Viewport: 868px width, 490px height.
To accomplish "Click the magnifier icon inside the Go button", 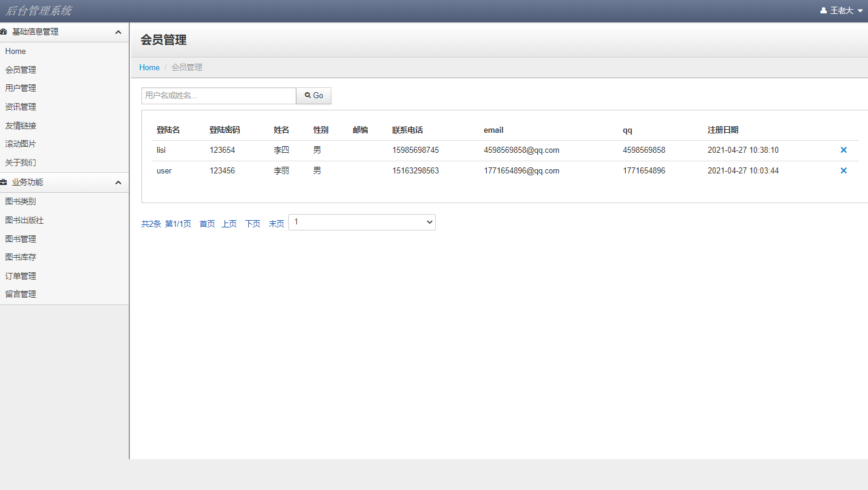I will point(308,95).
